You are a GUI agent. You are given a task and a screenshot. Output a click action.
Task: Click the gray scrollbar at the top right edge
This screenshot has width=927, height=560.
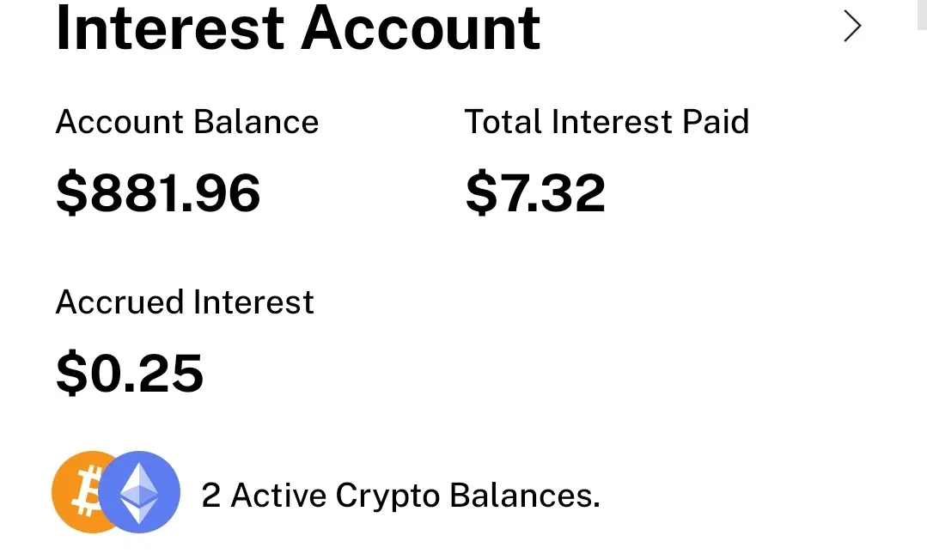click(922, 15)
